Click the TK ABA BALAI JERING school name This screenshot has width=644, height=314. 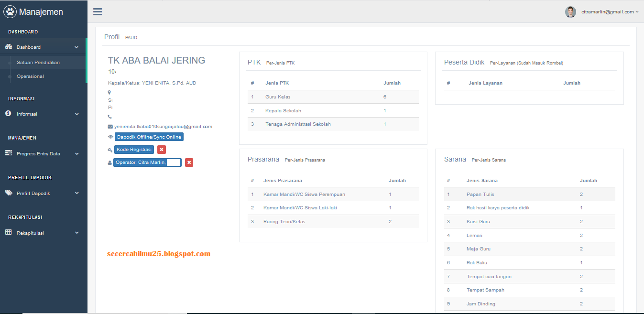click(x=156, y=61)
